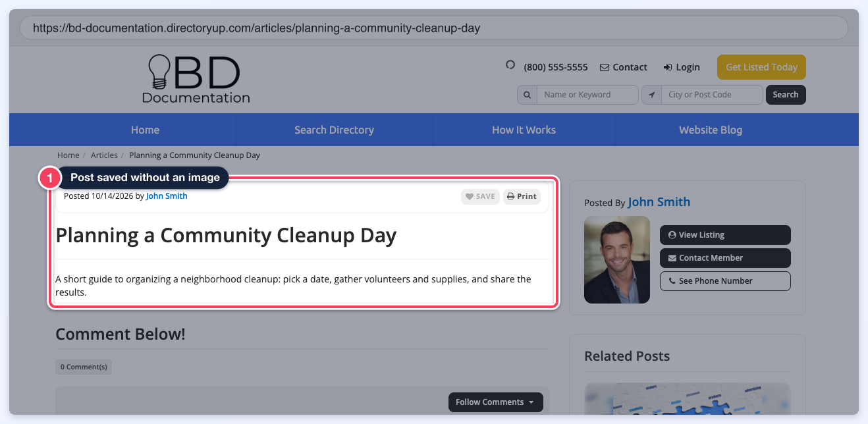Click the Print button on the post
The height and width of the screenshot is (424, 868).
point(522,196)
